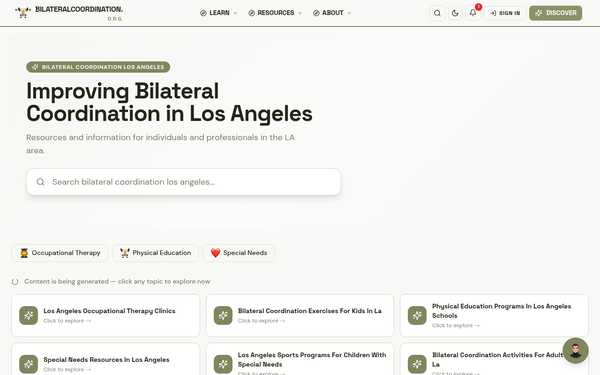Click compass icon beside About

click(x=316, y=13)
